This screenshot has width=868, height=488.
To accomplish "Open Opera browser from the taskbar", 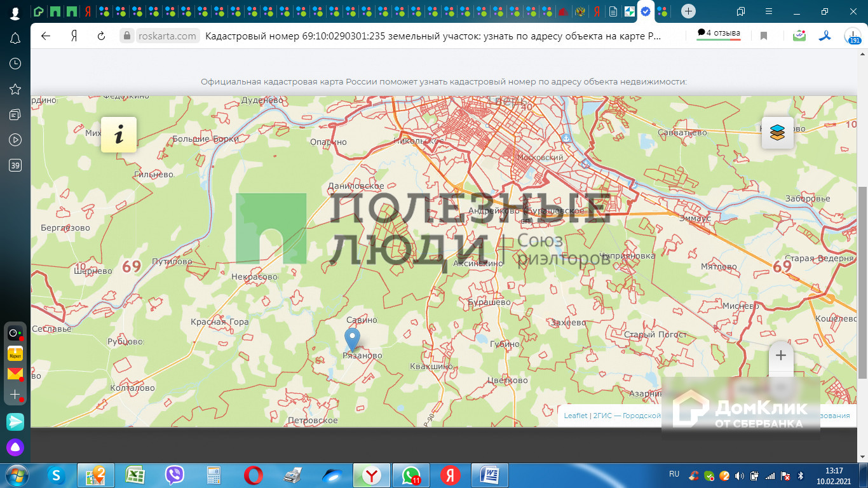I will (x=254, y=475).
